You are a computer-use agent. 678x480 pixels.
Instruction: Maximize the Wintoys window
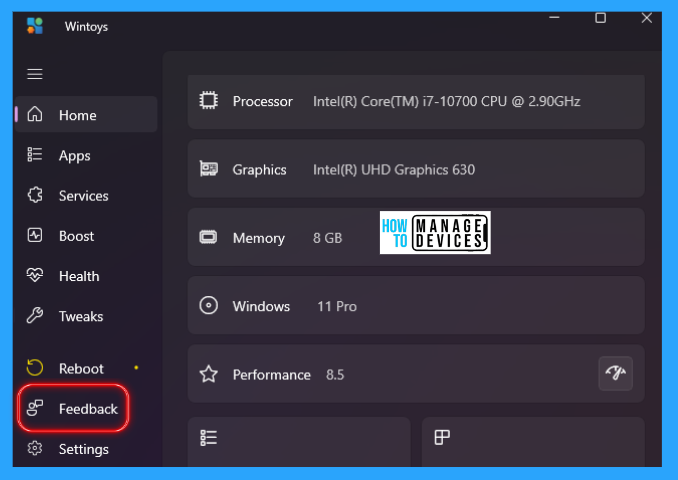(x=600, y=18)
